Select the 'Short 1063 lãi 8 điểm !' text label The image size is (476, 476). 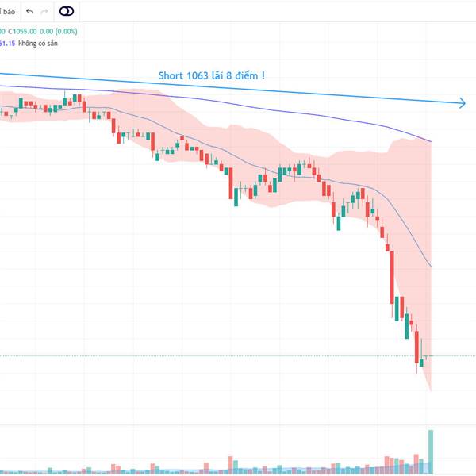point(212,75)
